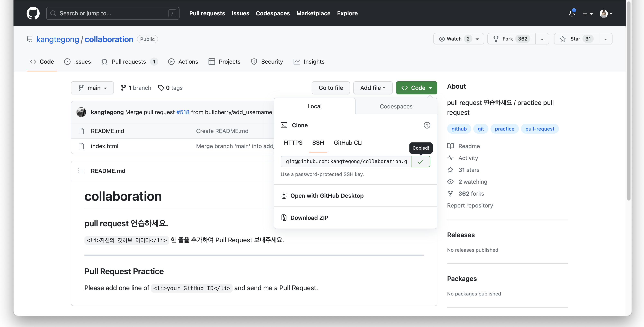Switch to the Codespaces tab in popup
This screenshot has height=327, width=644.
tap(396, 106)
